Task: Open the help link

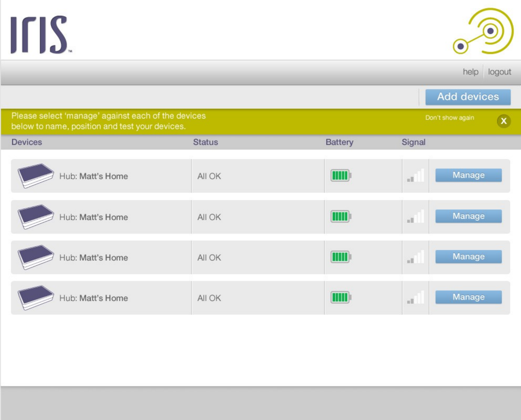Action: coord(470,72)
